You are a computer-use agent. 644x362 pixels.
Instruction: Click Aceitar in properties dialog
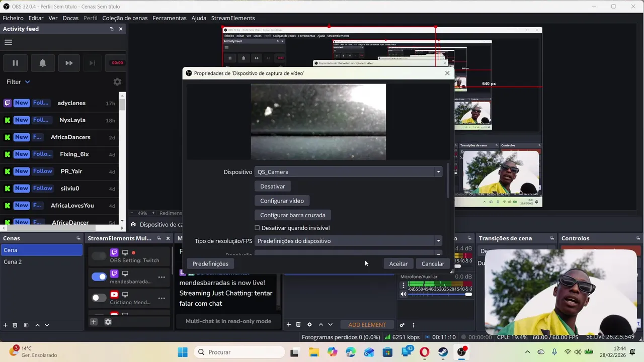[x=398, y=264]
